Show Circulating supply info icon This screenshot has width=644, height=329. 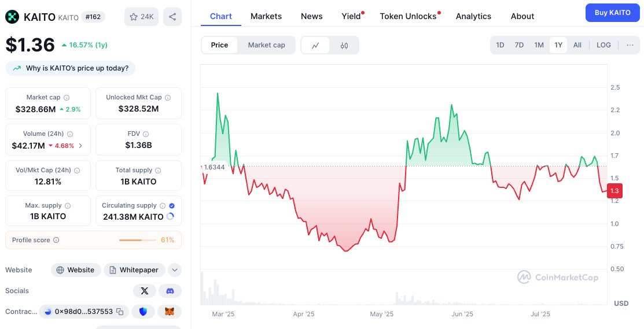coord(163,205)
